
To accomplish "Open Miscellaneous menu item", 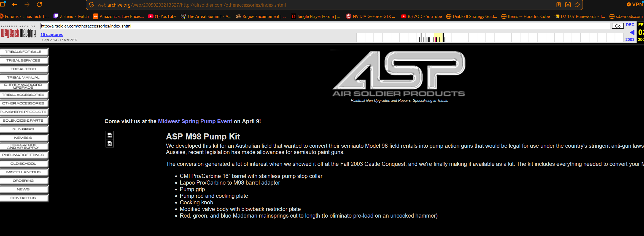I will click(x=24, y=172).
